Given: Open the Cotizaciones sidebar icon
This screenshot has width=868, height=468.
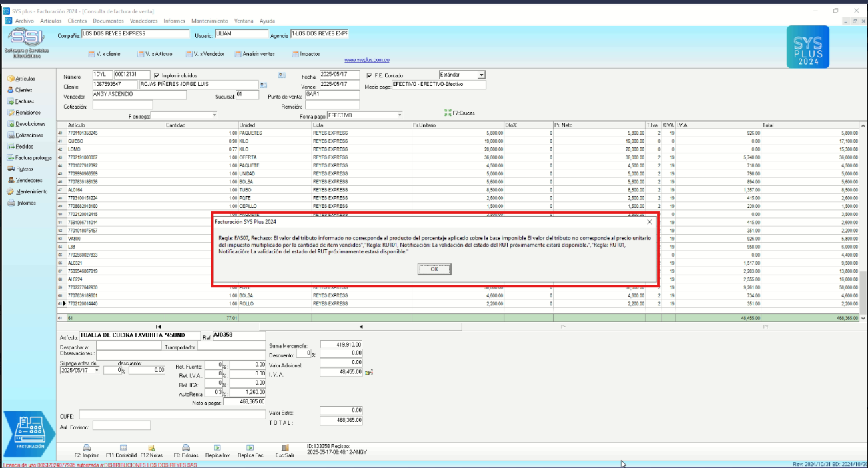Looking at the screenshot, I should coord(11,135).
